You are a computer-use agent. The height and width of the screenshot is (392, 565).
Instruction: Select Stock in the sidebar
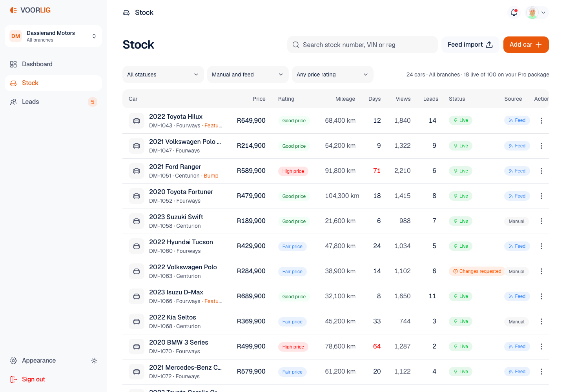(53, 83)
